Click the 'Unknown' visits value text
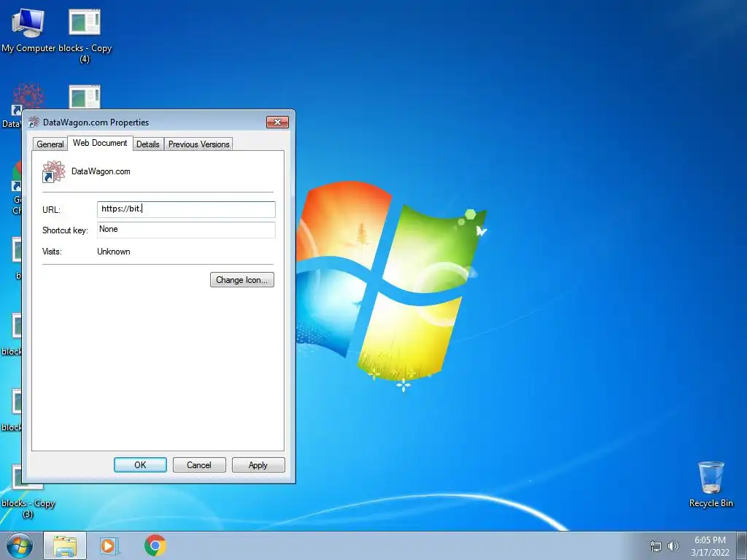747x560 pixels. point(113,252)
